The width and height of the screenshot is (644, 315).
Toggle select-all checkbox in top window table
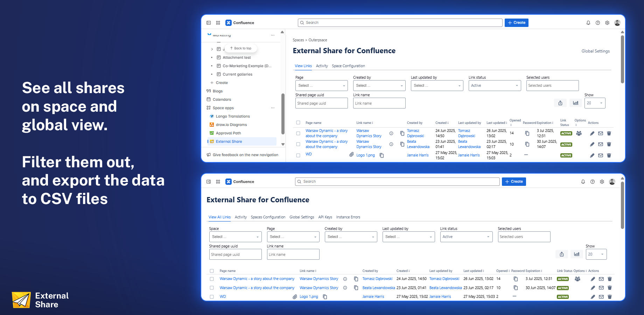point(298,122)
